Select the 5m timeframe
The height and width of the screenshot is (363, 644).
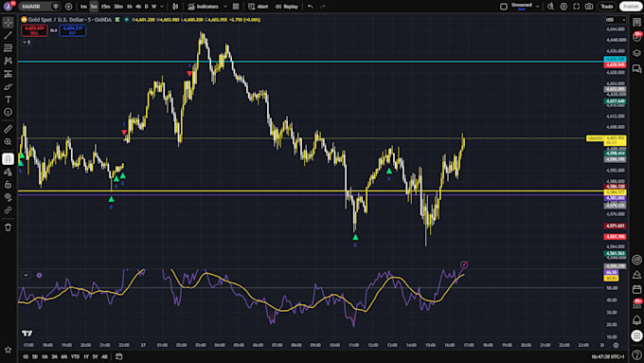click(x=94, y=7)
